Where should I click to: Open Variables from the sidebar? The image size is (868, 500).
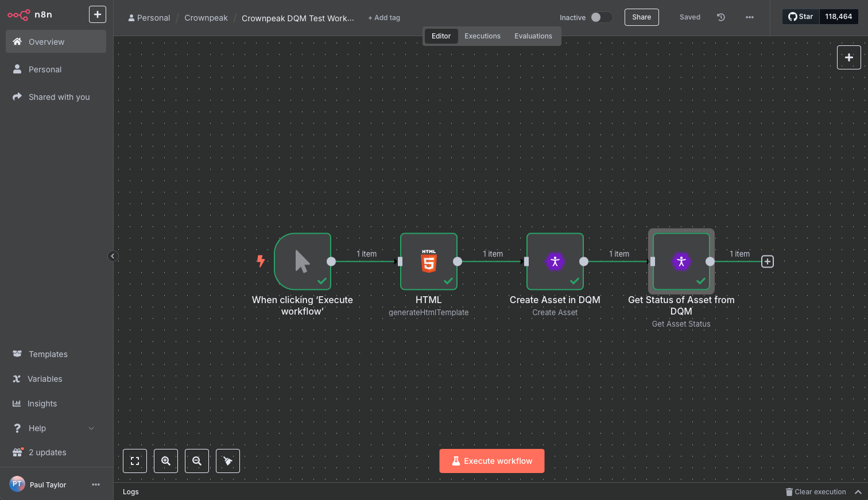(56, 379)
